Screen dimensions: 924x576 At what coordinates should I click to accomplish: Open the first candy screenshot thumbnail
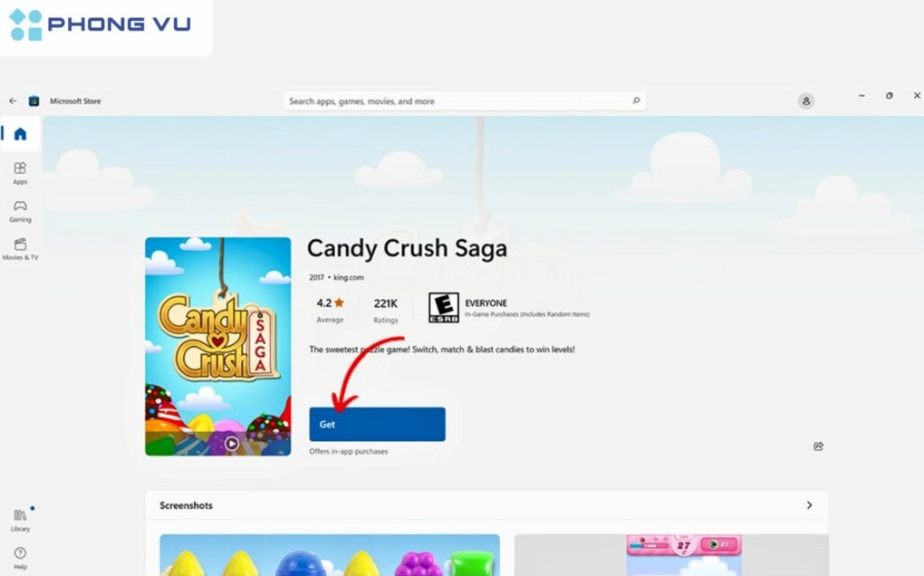pyautogui.click(x=330, y=555)
